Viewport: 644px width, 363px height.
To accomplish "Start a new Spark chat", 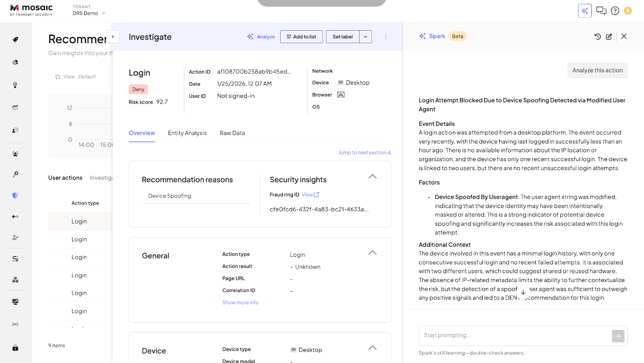I will pyautogui.click(x=609, y=37).
